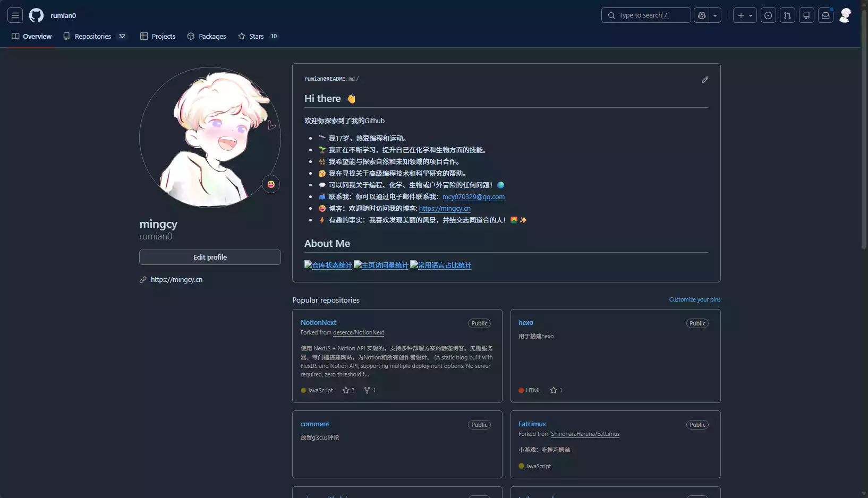Focus the Type to search field
The height and width of the screenshot is (498, 868).
pyautogui.click(x=646, y=15)
